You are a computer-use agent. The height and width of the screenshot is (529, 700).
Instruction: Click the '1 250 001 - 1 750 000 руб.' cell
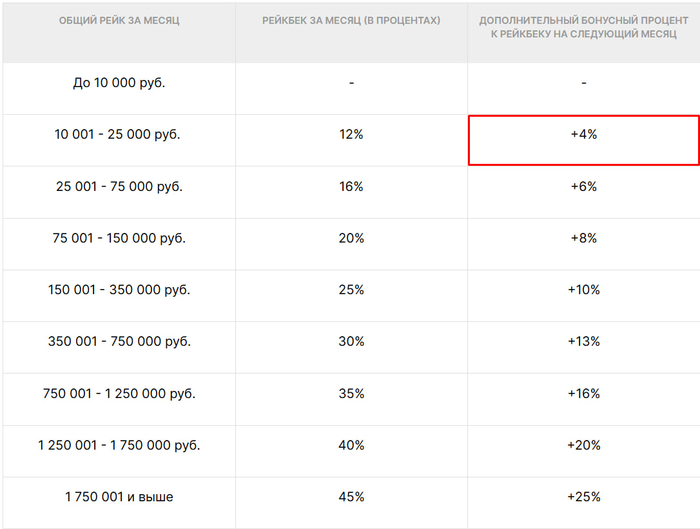pos(119,451)
